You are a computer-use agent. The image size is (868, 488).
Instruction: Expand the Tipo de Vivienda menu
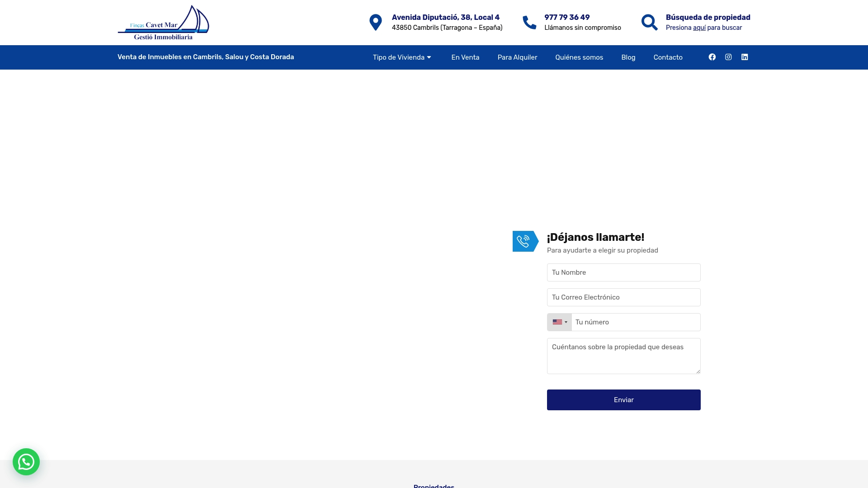click(402, 57)
